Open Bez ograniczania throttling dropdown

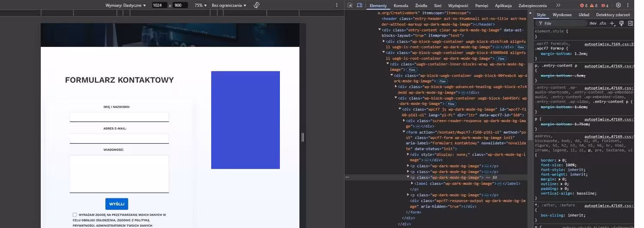pos(229,5)
